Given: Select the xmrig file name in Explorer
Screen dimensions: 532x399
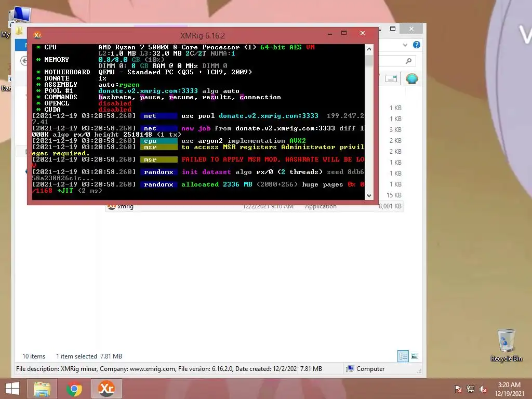Looking at the screenshot, I should (126, 206).
